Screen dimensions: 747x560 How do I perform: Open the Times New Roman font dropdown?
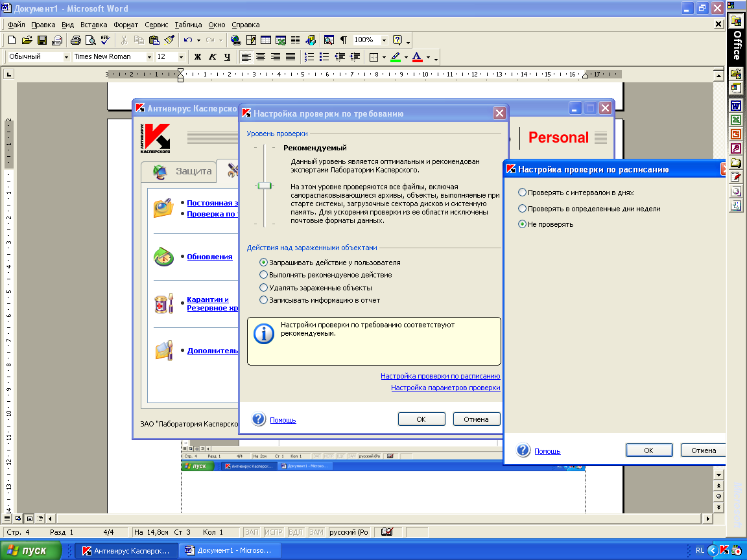click(x=149, y=57)
